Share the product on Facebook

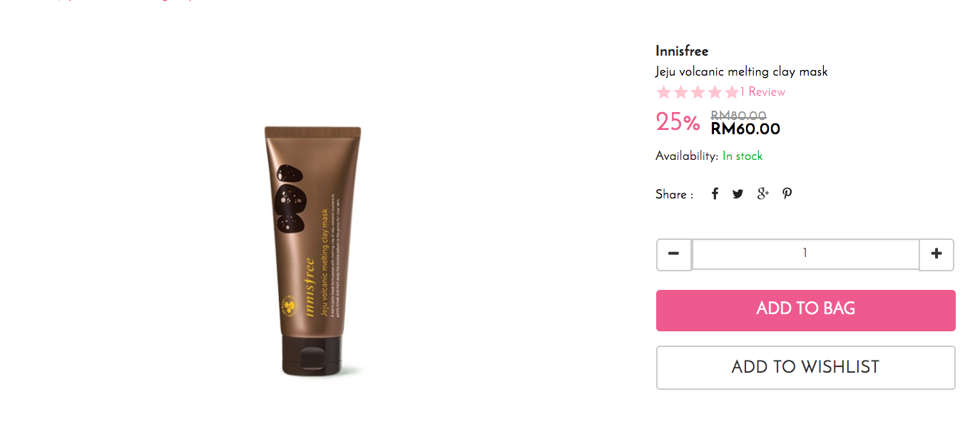pos(715,194)
